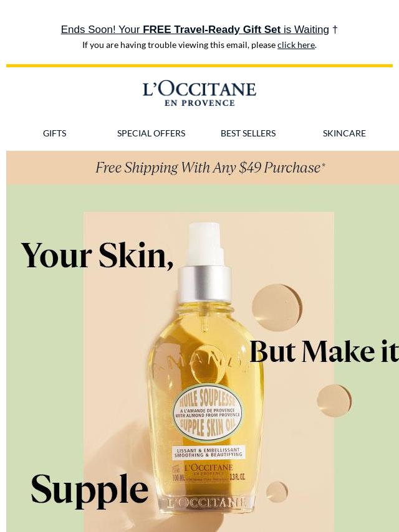Click the silver metal collar of the bottle
The image size is (399, 532).
tap(204, 284)
